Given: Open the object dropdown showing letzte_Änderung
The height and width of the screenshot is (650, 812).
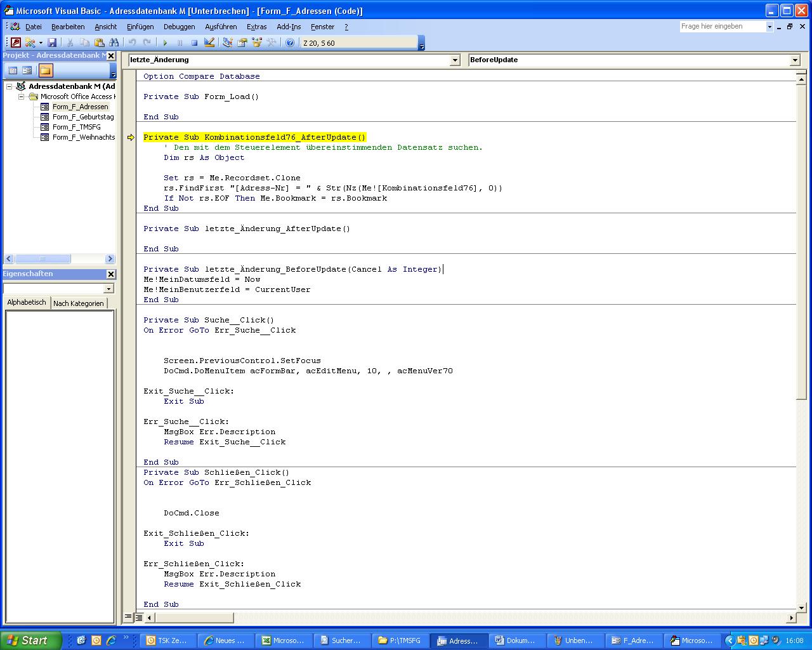Looking at the screenshot, I should click(x=455, y=60).
